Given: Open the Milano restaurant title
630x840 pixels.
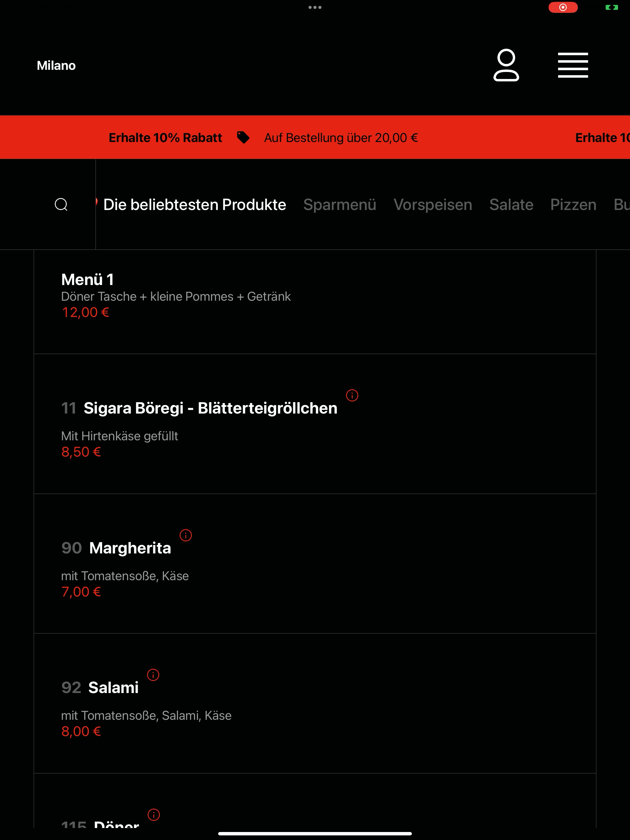Looking at the screenshot, I should (56, 65).
